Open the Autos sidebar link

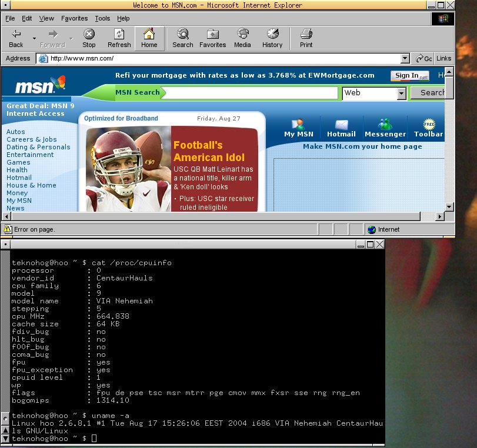click(16, 132)
